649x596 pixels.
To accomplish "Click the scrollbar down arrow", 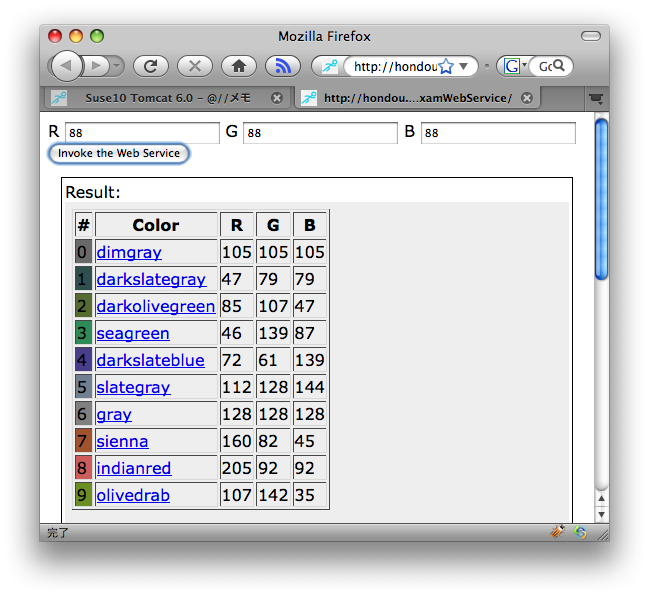I will (x=601, y=513).
